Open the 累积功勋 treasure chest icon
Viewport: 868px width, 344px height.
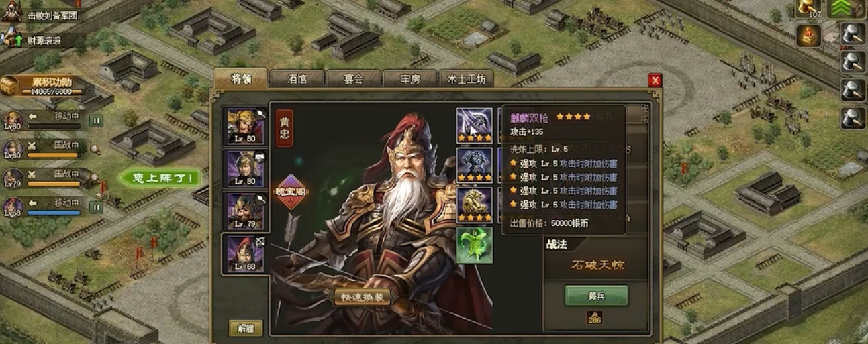click(x=10, y=87)
